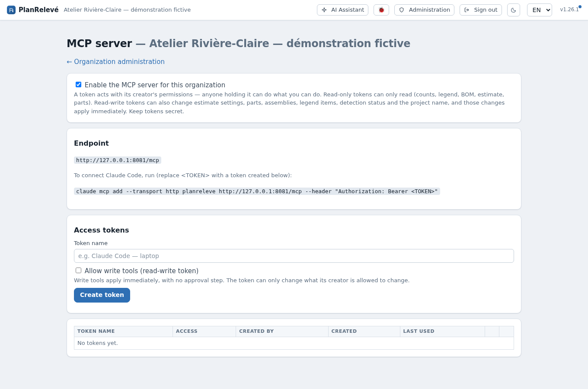Click the CREATED column header
Screen dimensions: 588x389
364,332
